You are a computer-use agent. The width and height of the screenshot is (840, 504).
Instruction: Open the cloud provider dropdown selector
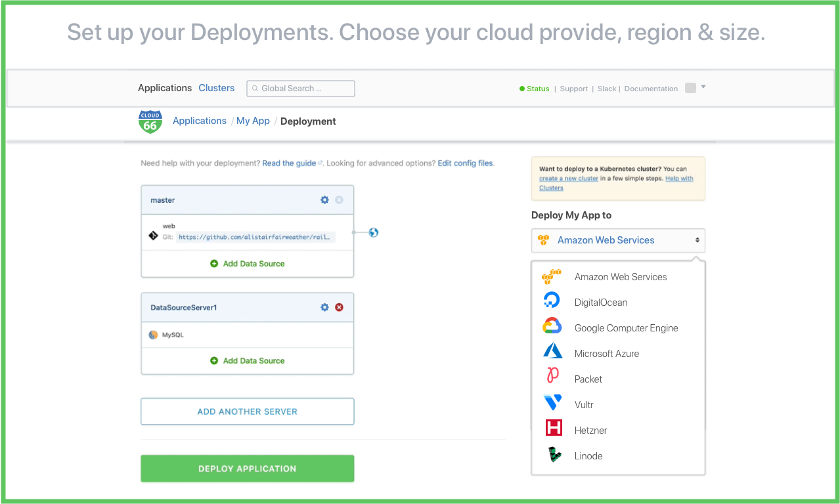[x=618, y=240]
